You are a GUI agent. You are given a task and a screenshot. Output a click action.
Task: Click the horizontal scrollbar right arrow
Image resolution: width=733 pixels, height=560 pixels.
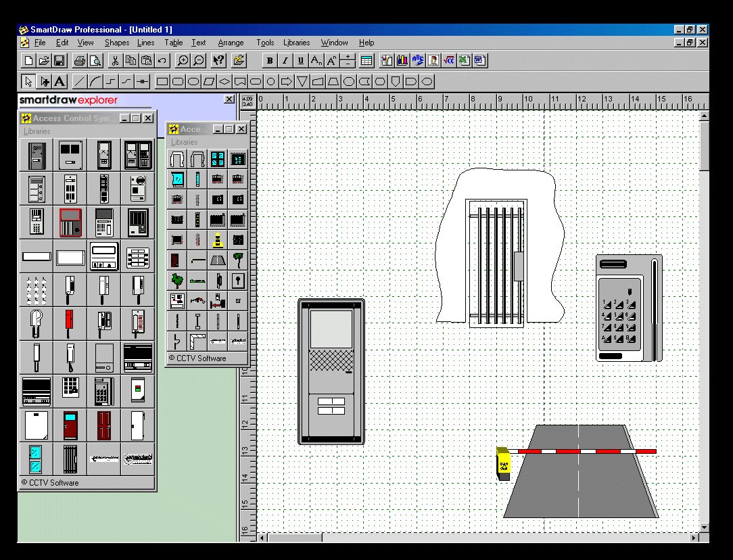[694, 538]
